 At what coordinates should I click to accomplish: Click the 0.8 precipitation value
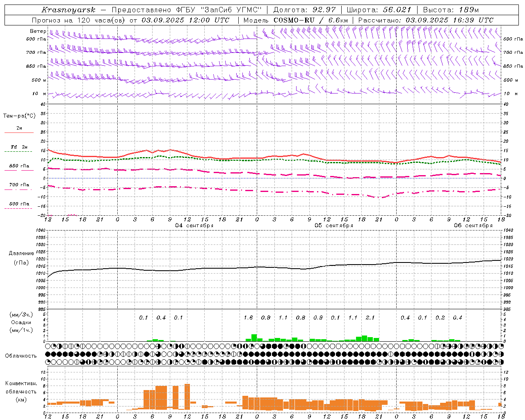301,318
